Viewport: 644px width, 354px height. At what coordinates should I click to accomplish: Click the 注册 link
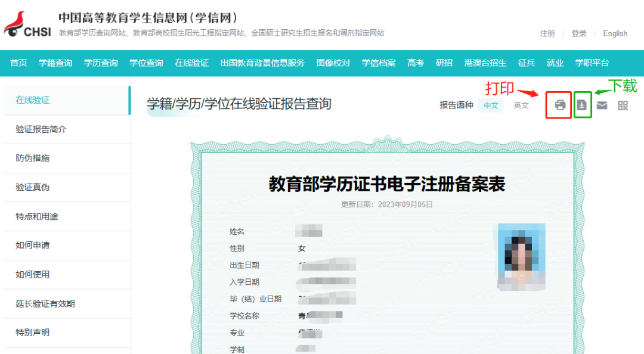point(547,33)
